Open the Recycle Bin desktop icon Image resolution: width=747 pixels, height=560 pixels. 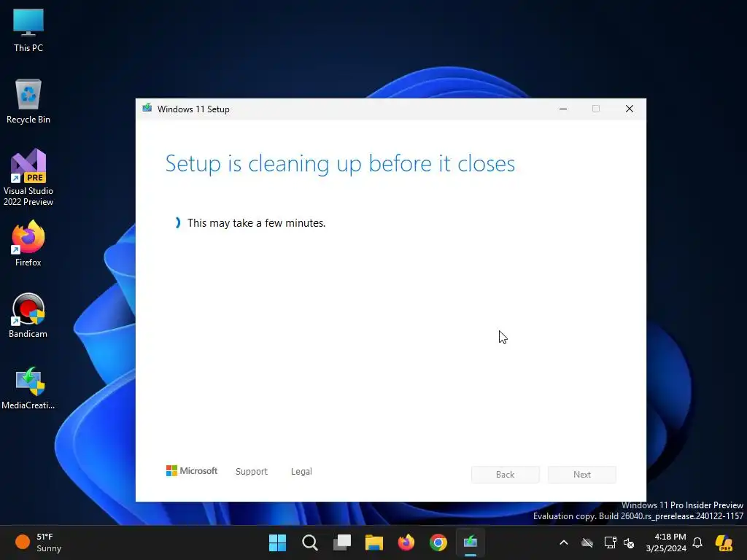pos(28,101)
